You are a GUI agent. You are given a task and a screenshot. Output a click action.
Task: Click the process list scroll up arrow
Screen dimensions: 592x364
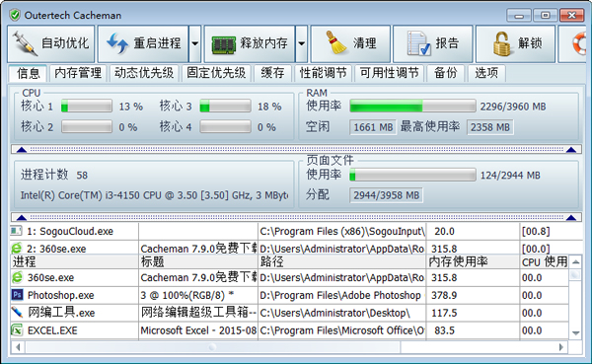pyautogui.click(x=575, y=261)
